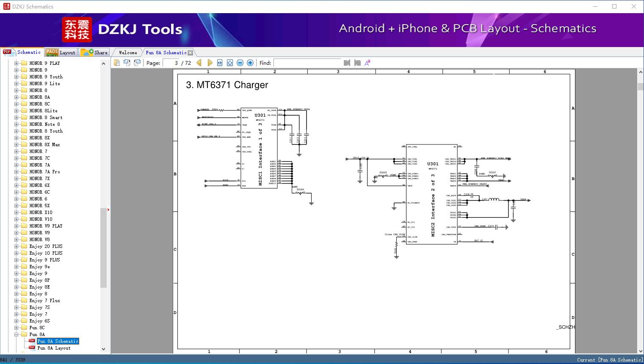644x364 pixels.
Task: Click find previous icon
Action: tap(347, 63)
